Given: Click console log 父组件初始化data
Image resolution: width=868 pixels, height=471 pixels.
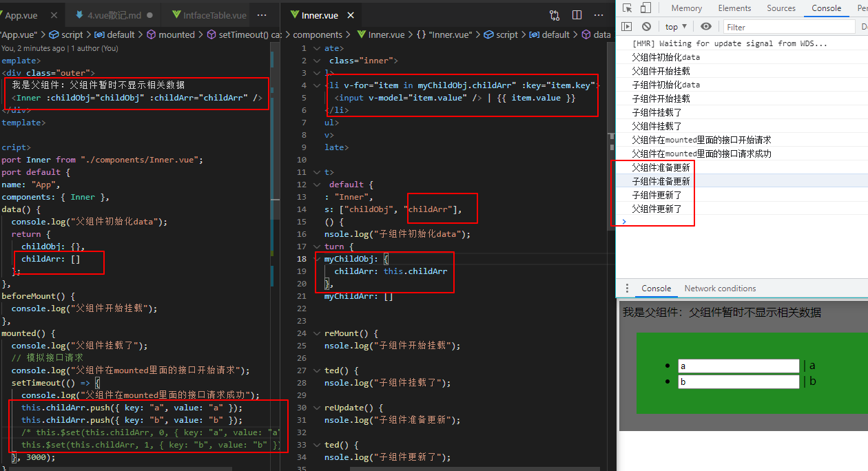Looking at the screenshot, I should [x=665, y=57].
